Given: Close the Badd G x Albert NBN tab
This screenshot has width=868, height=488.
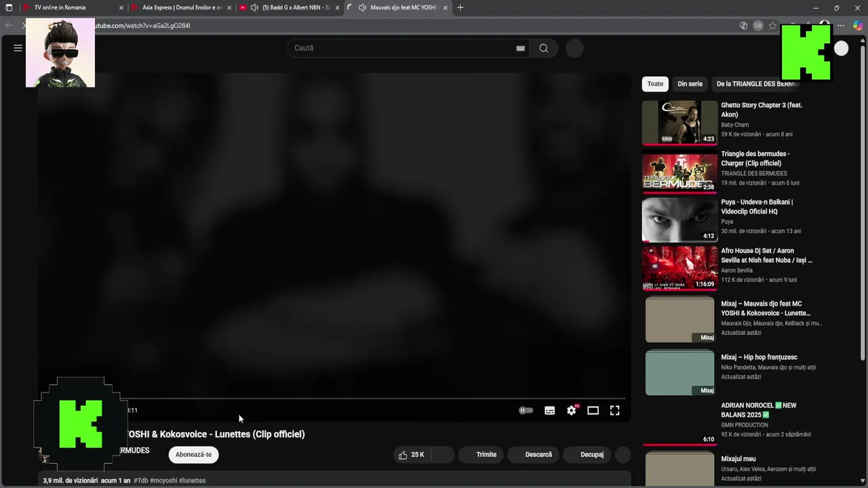Looking at the screenshot, I should (337, 7).
